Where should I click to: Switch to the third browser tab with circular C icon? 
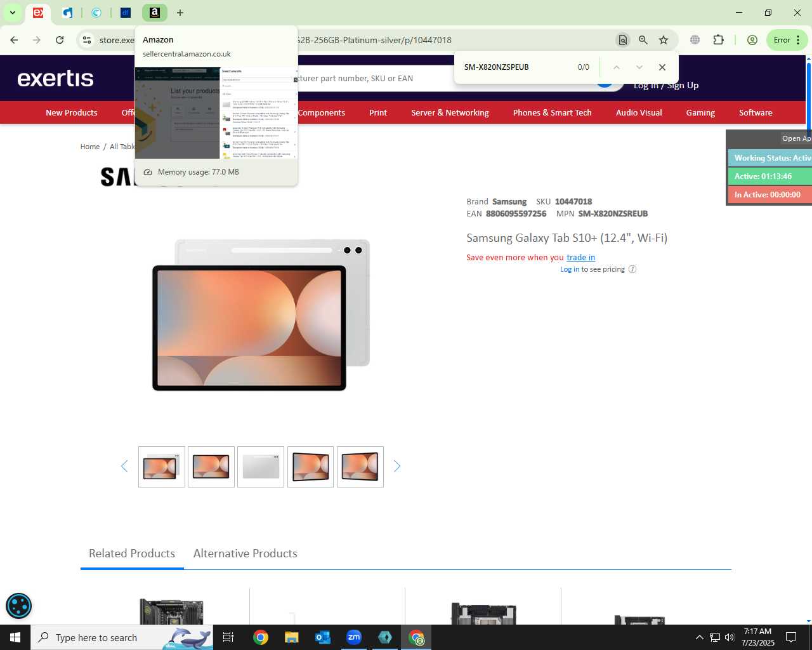(x=96, y=13)
